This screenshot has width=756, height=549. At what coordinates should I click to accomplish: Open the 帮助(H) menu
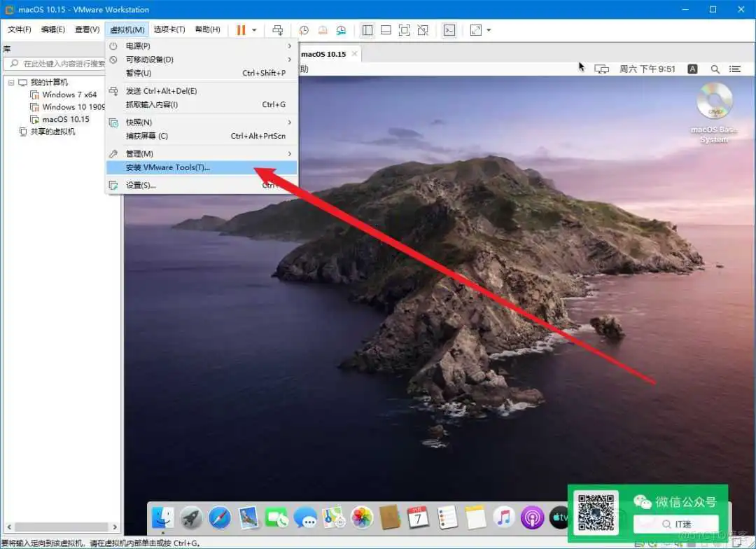207,29
